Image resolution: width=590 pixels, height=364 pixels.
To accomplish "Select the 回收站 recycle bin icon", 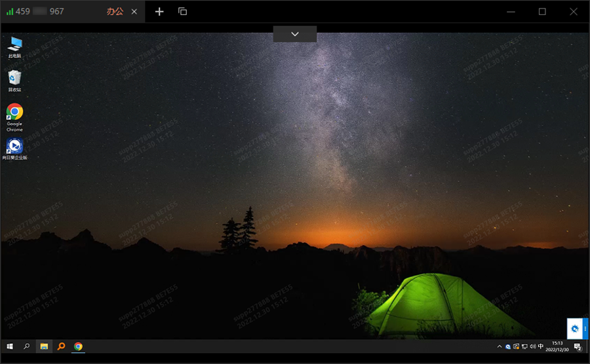I will pyautogui.click(x=14, y=80).
